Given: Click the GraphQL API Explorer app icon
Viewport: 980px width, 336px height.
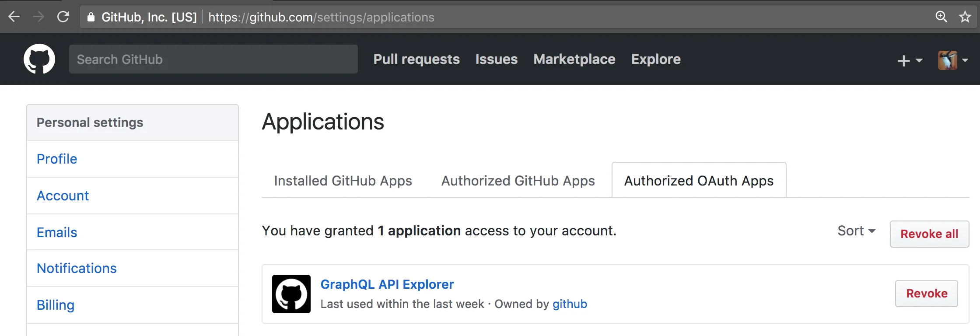Looking at the screenshot, I should [x=291, y=294].
